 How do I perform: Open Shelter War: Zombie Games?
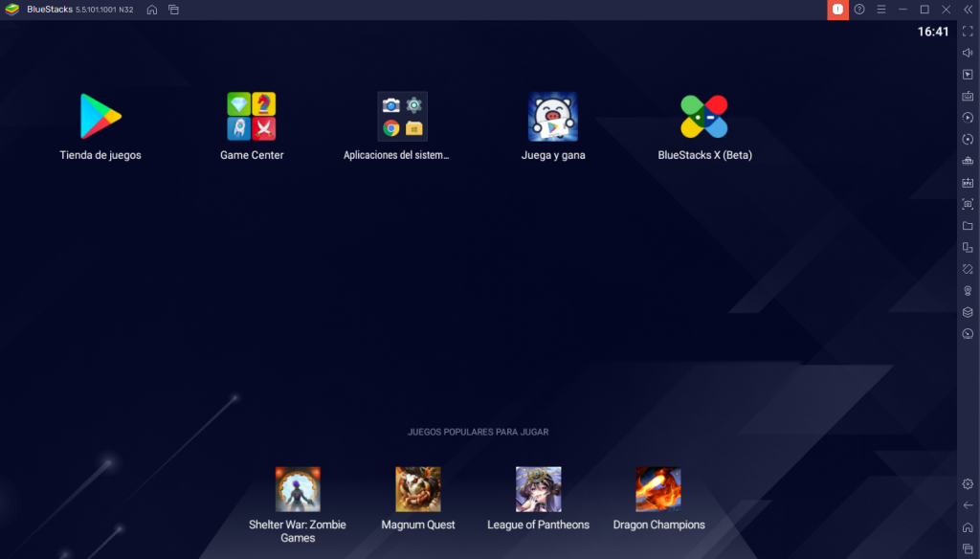298,490
